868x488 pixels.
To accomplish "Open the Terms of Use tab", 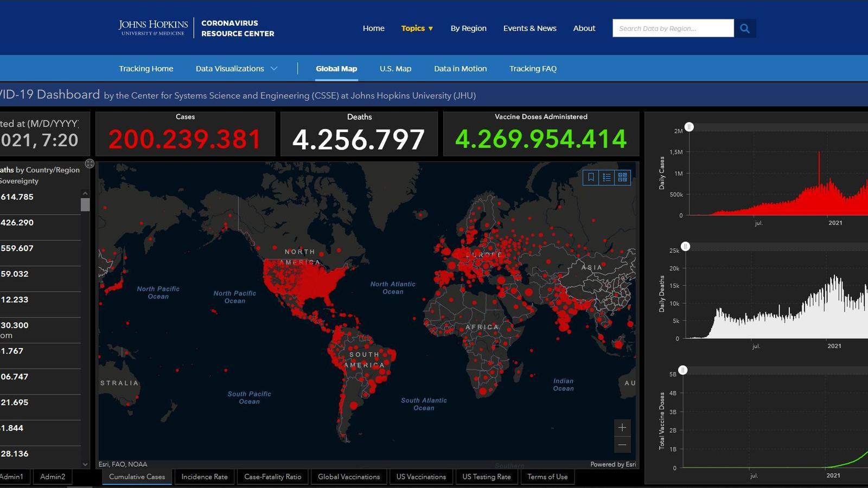I will coord(547,477).
